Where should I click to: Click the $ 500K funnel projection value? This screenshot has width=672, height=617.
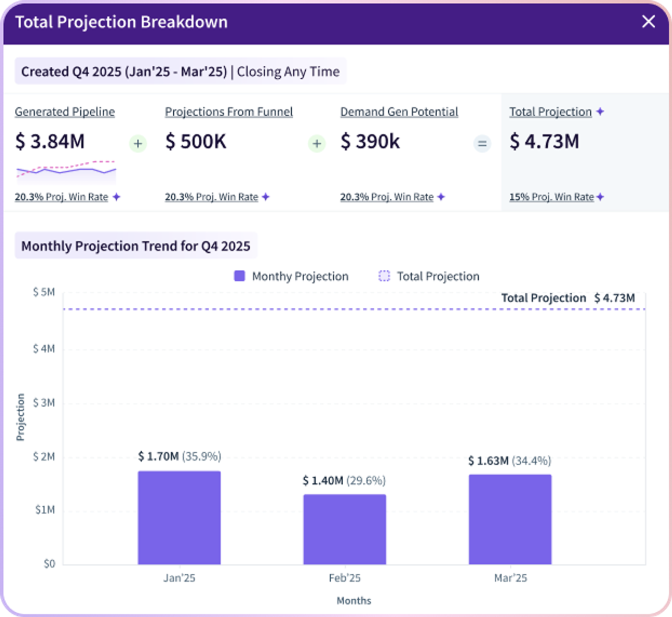click(x=196, y=142)
